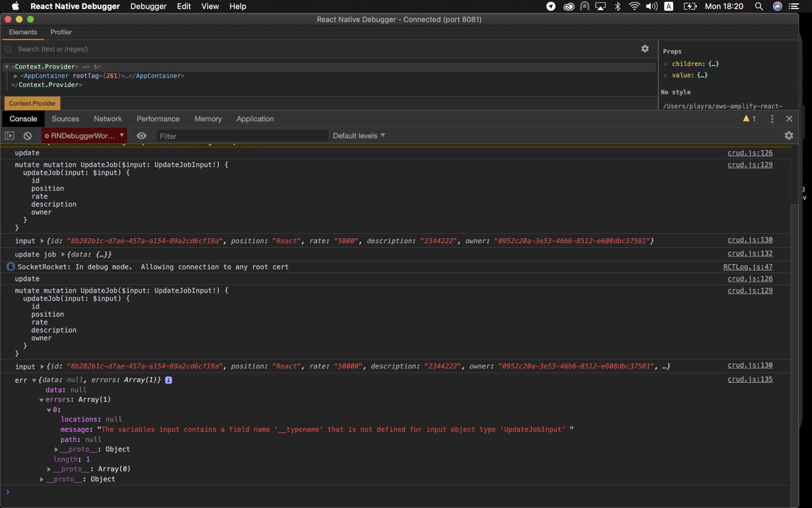Collapse error item 0
Image resolution: width=812 pixels, height=508 pixels.
[49, 410]
